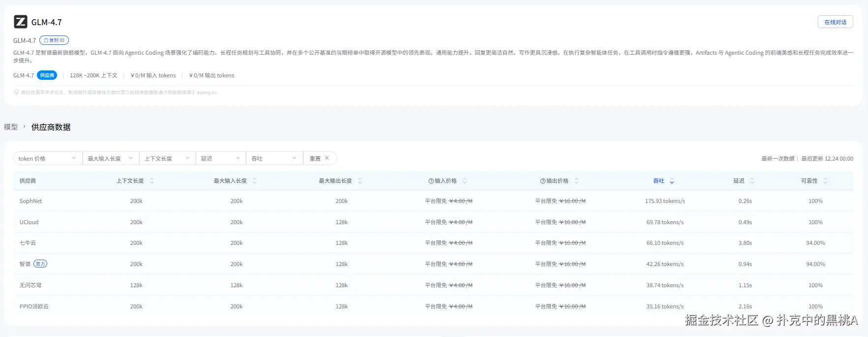Viewport: 868px width, 337px height.
Task: Click 175.93 tokens/s throughput value
Action: pos(665,201)
